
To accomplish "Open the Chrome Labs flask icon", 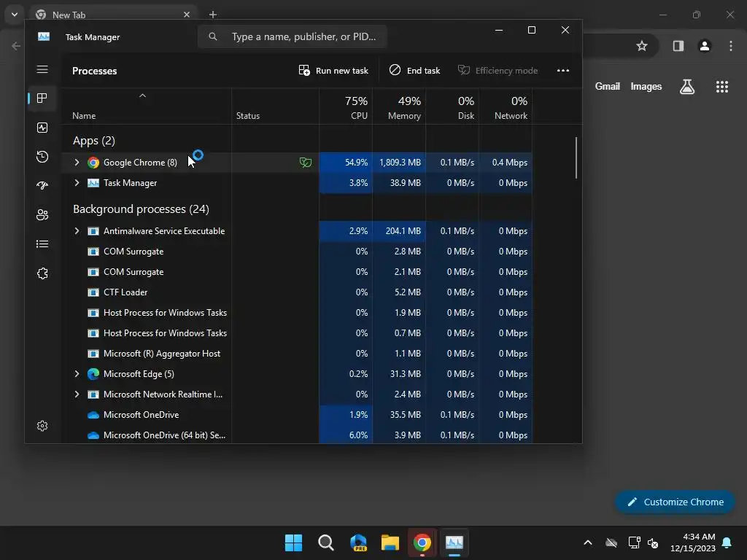I will click(x=687, y=87).
